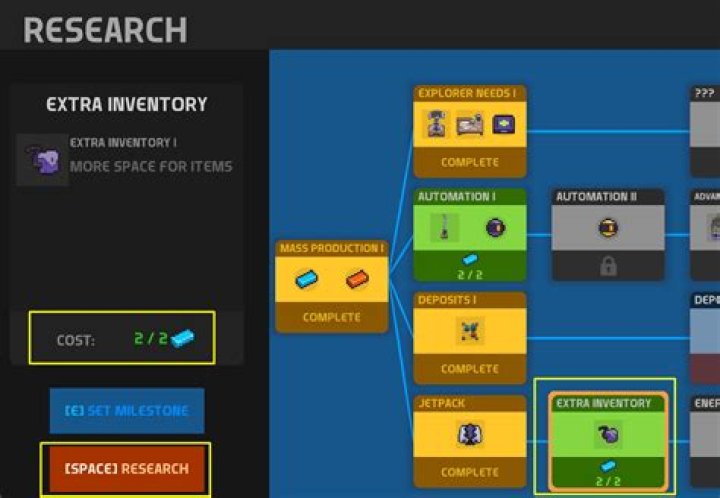Click COMPLETE under Deposits I

click(470, 369)
